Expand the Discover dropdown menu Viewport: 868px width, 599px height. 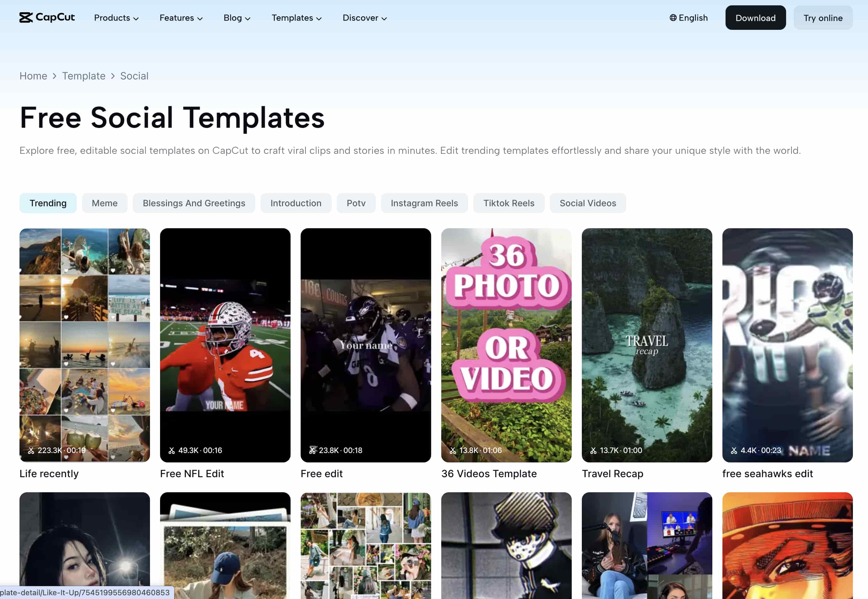tap(365, 18)
